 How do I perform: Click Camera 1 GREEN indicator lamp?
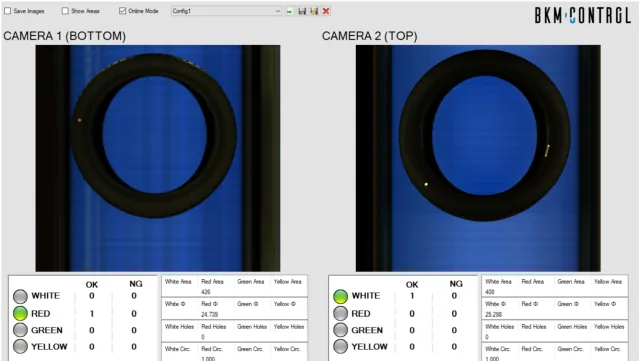click(20, 330)
